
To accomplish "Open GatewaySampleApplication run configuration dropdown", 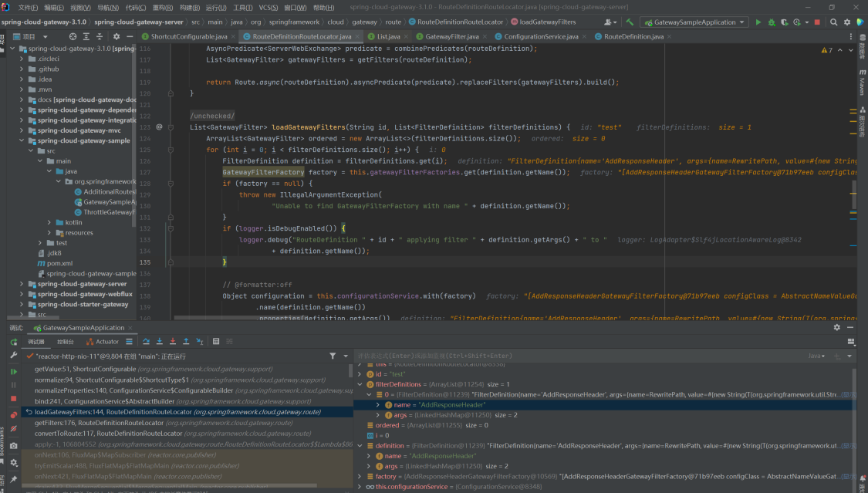I will [x=694, y=22].
